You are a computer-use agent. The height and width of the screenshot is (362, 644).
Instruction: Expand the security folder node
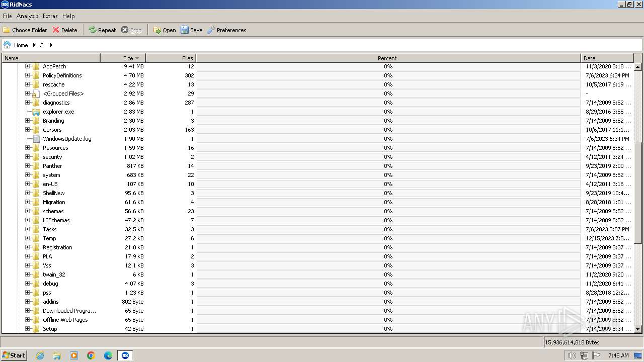coord(27,157)
